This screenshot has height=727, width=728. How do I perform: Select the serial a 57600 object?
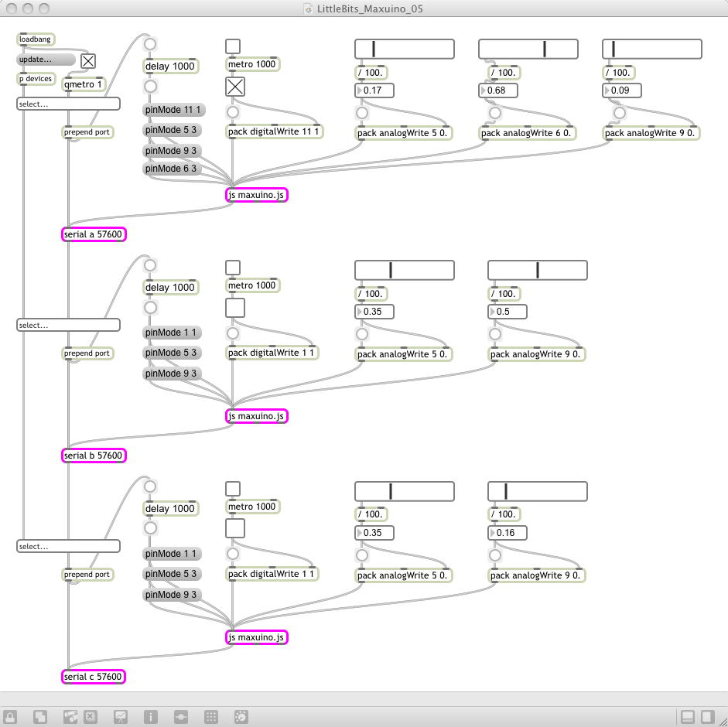(x=94, y=234)
